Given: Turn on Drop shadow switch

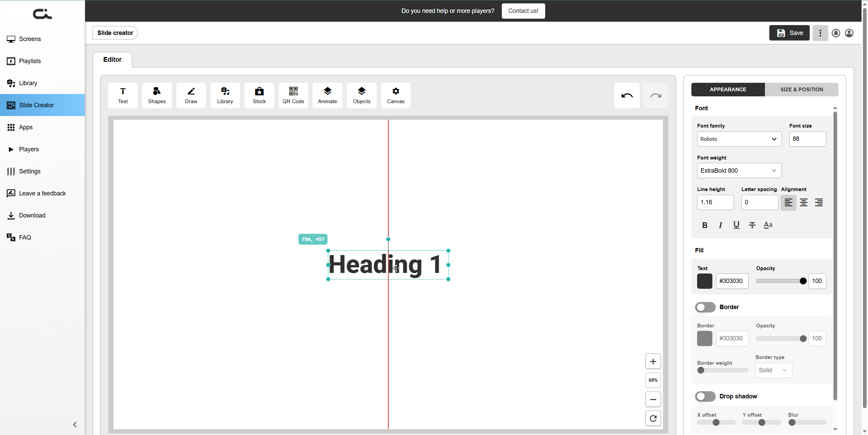Looking at the screenshot, I should point(705,396).
